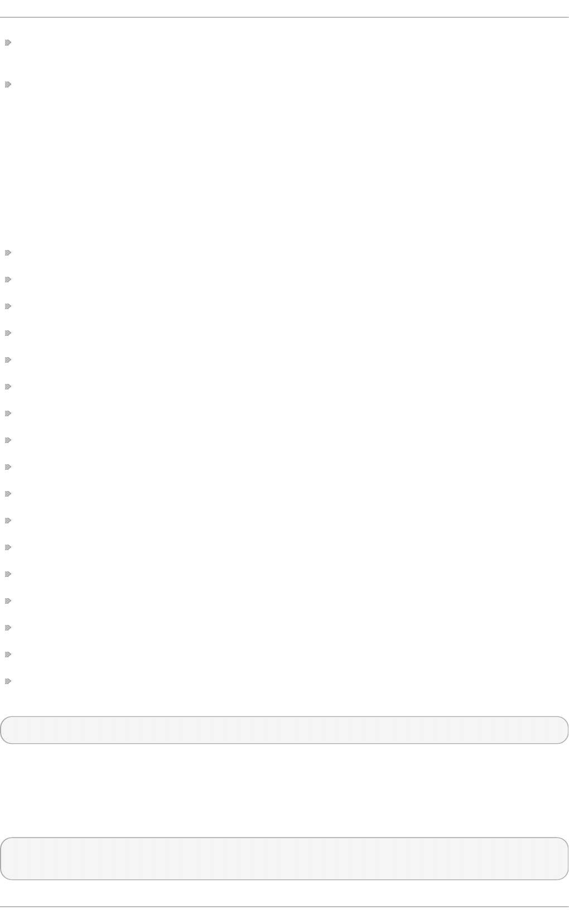The width and height of the screenshot is (569, 924).
Task: Select the first bullet in the long list
Action: coord(8,253)
